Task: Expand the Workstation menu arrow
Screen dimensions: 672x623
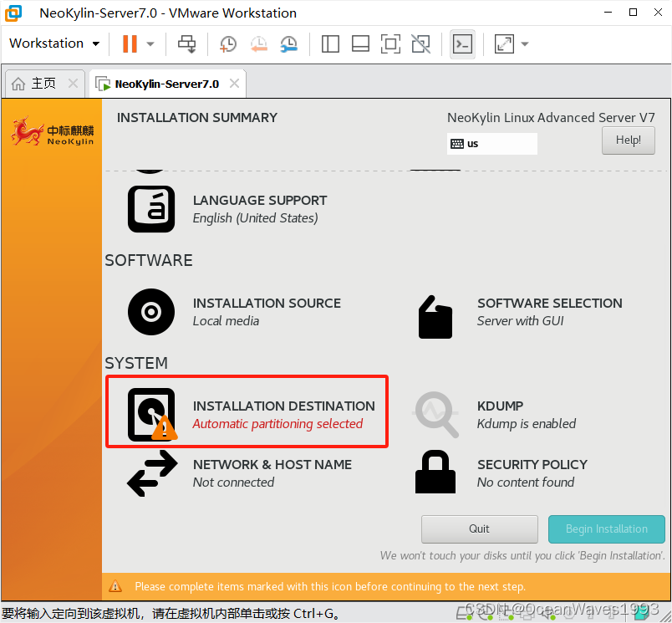Action: [96, 43]
